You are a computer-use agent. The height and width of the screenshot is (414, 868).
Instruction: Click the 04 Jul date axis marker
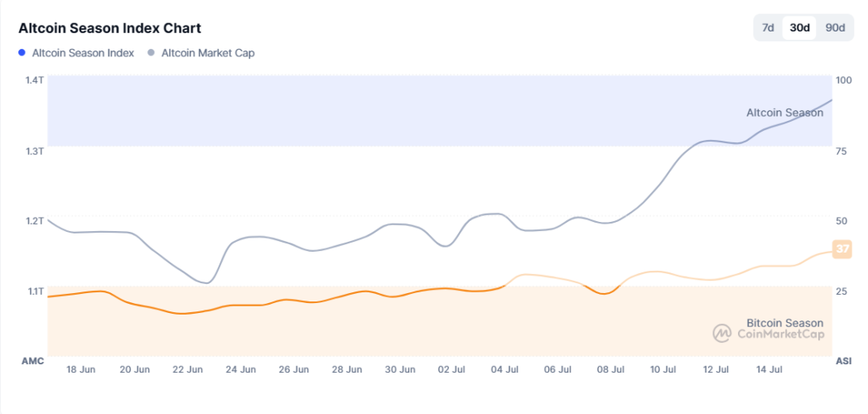tap(505, 369)
